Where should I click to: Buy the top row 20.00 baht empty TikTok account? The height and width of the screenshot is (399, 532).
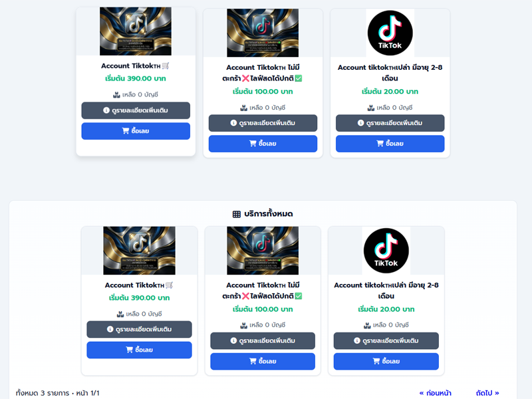coord(390,144)
